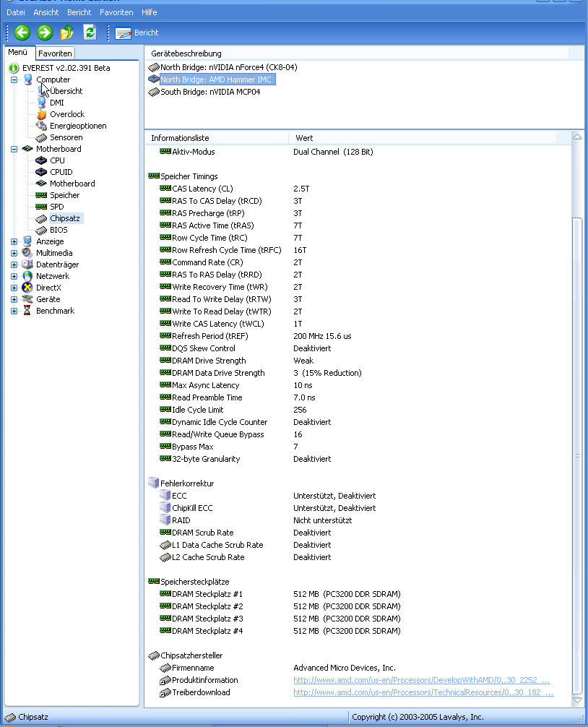Click the CPU chip icon

coord(42,160)
